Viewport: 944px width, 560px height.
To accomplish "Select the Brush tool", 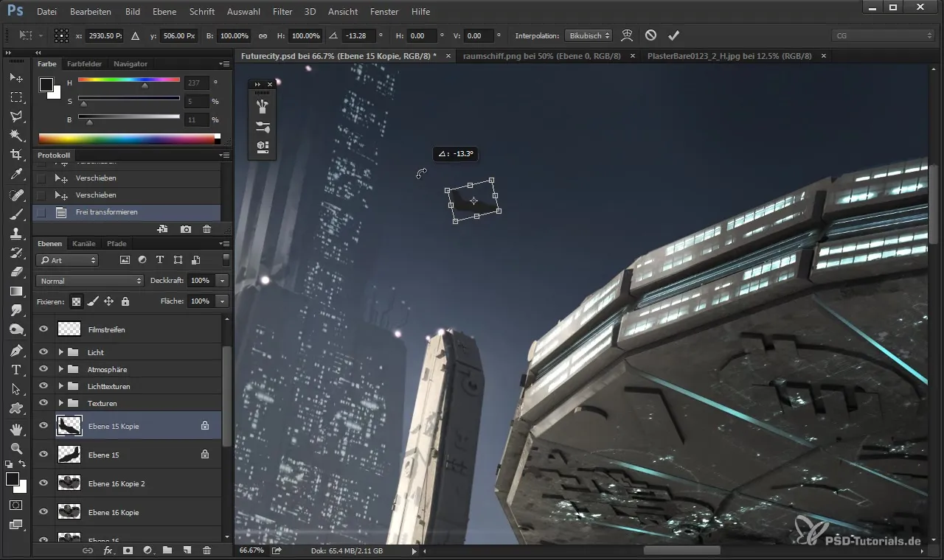I will click(x=16, y=214).
